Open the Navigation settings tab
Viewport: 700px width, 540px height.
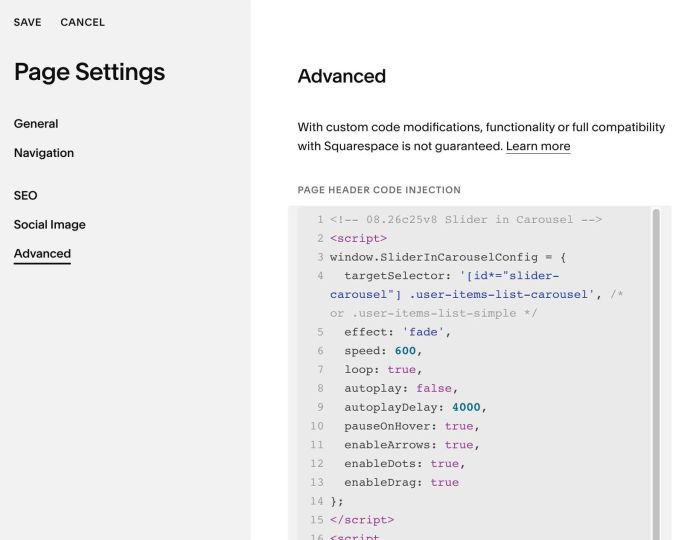pos(44,153)
